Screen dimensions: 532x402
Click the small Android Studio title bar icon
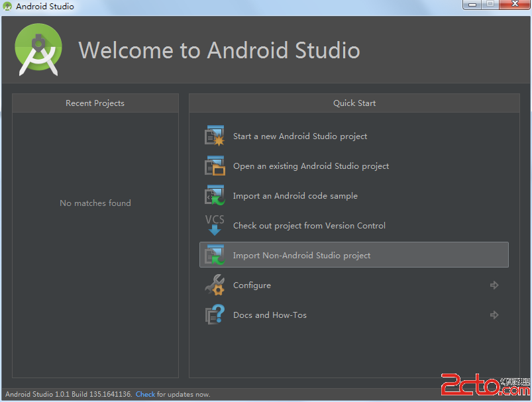point(7,6)
